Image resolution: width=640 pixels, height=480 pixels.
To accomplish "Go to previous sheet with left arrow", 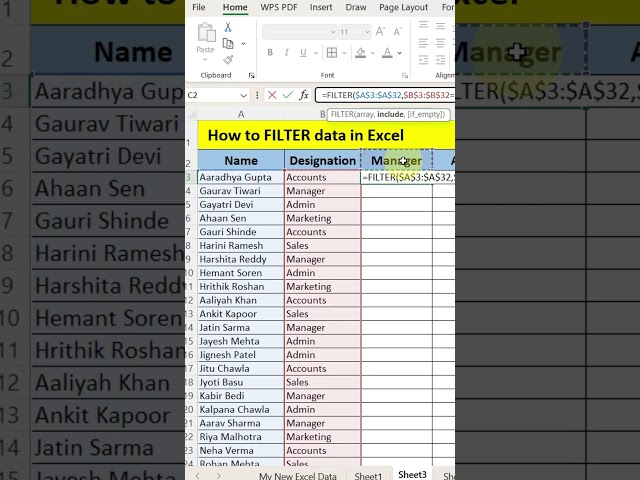I will (198, 476).
